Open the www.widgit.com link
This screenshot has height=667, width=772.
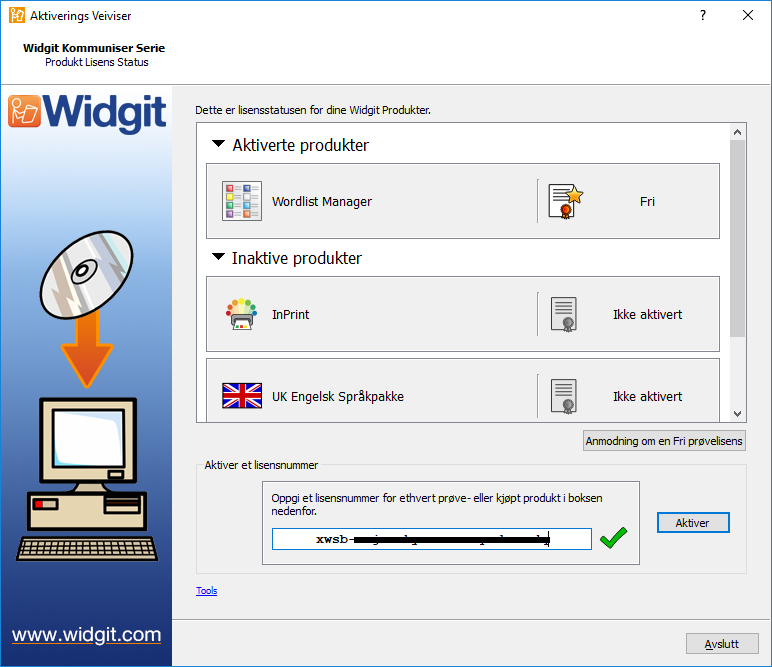point(87,635)
